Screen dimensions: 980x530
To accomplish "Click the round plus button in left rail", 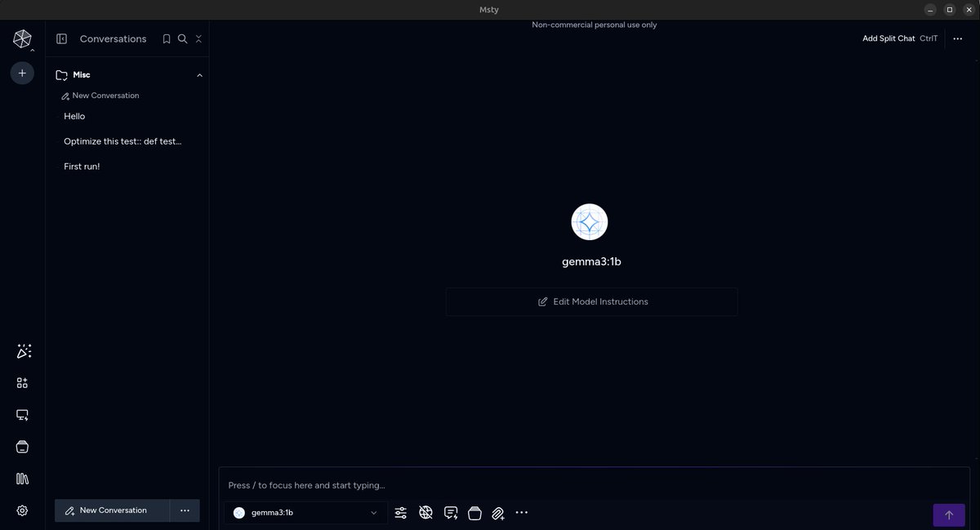I will coord(22,73).
